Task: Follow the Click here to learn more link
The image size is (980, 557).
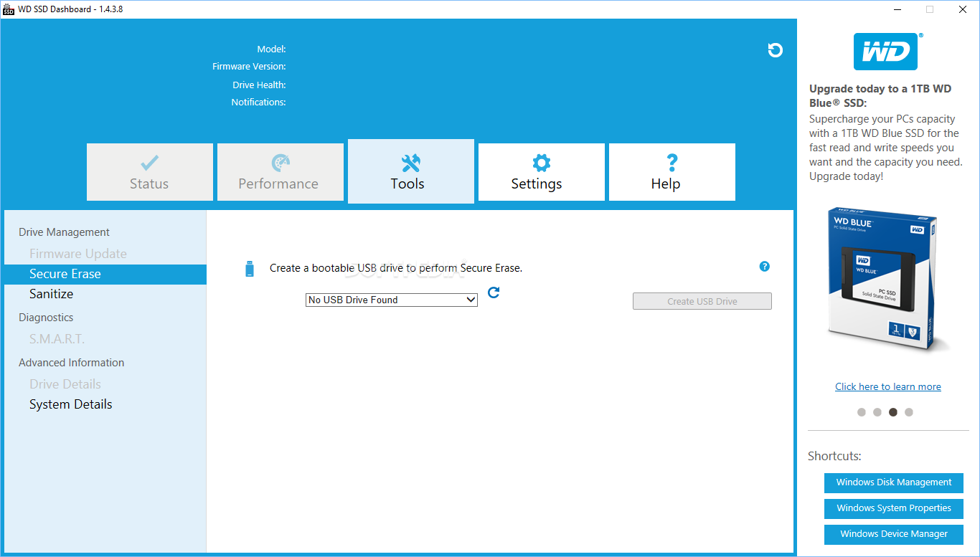Action: (x=888, y=386)
